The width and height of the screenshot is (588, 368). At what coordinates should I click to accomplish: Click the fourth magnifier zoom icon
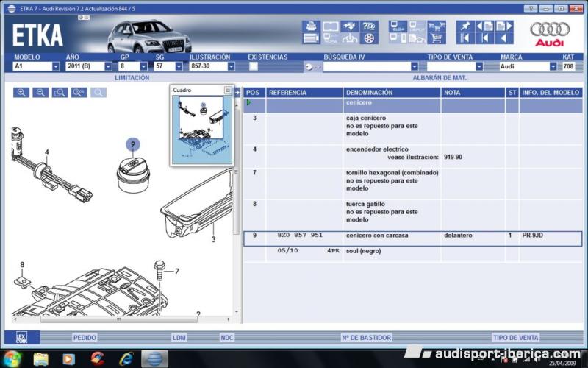tap(79, 93)
